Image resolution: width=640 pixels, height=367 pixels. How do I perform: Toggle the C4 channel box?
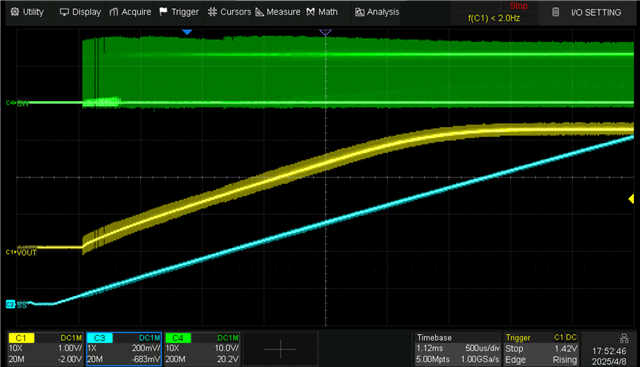click(x=202, y=349)
